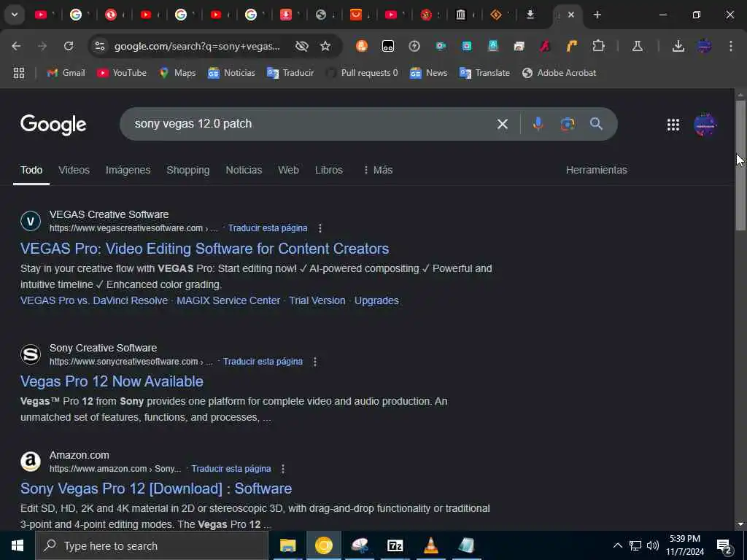Clear the search query with X
The height and width of the screenshot is (560, 747).
pyautogui.click(x=502, y=124)
